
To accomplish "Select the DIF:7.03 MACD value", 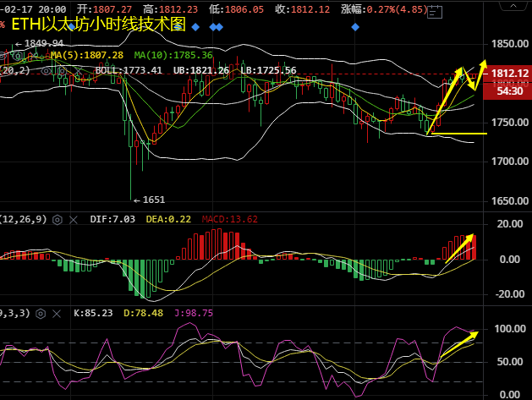I will click(x=112, y=219).
